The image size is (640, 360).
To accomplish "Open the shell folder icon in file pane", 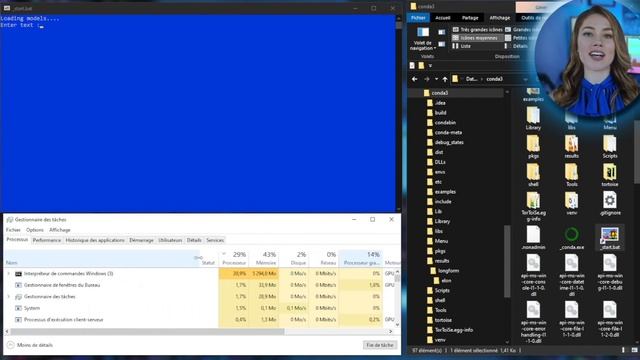I will [533, 172].
